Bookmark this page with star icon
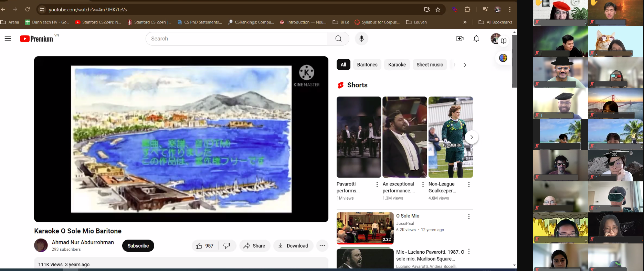 [x=438, y=10]
